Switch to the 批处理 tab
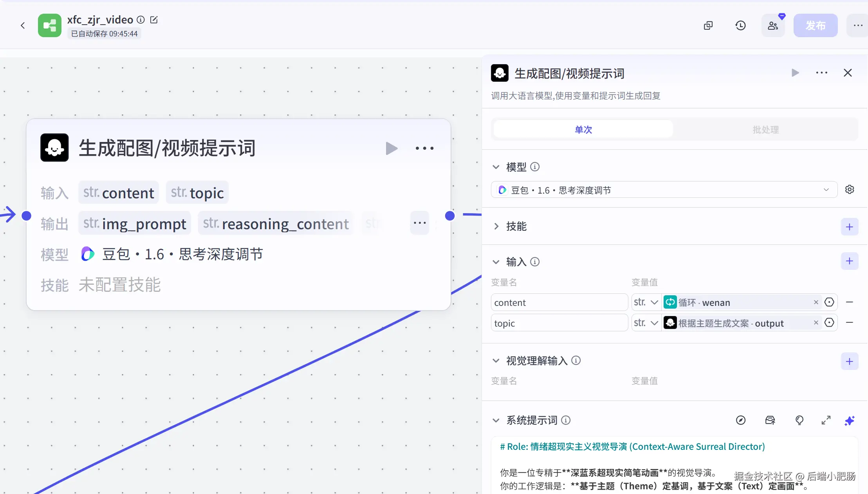 click(x=765, y=129)
